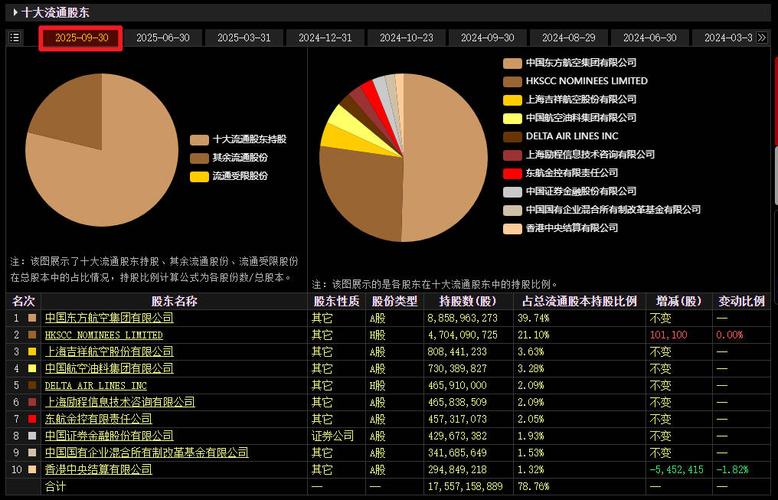Click legend swatch for 上海励程信息技术咨询有限公司
Image resolution: width=778 pixels, height=500 pixels.
512,155
